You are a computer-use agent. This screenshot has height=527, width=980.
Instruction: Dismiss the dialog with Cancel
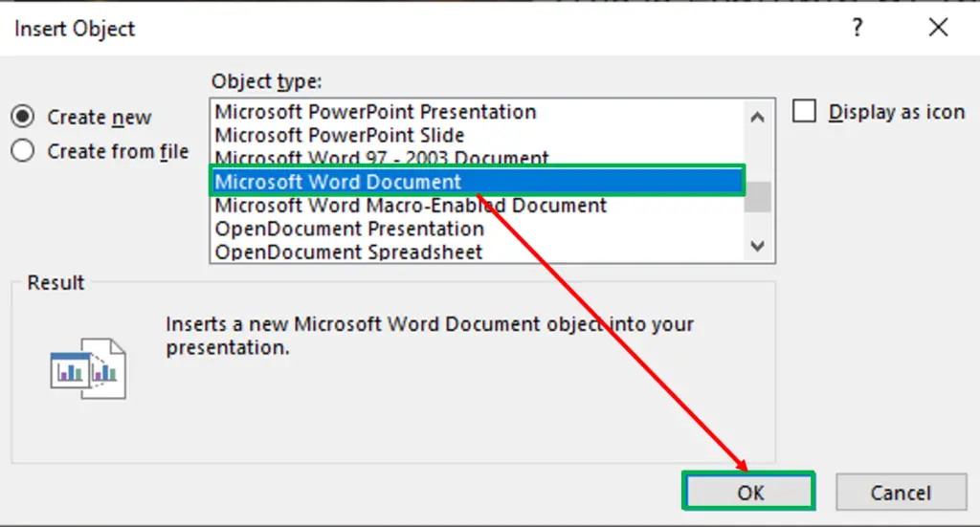point(901,492)
